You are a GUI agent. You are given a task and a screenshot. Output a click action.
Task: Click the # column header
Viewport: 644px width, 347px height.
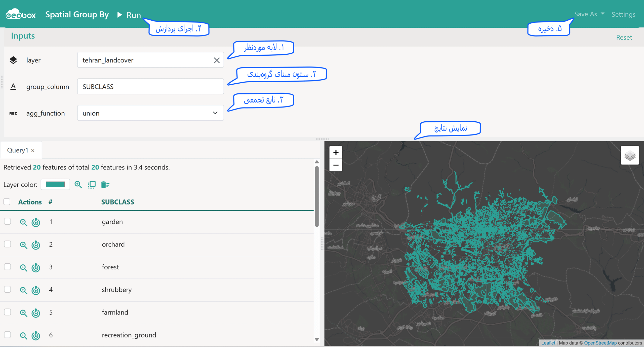[x=50, y=202]
